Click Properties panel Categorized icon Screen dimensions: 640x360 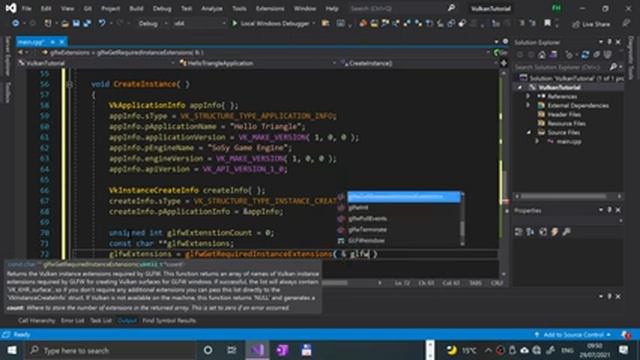point(518,232)
